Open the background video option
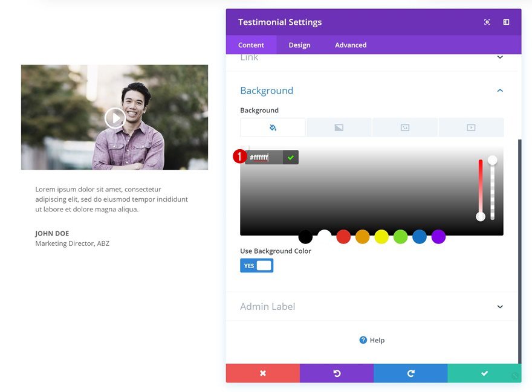The image size is (532, 392). pos(471,127)
